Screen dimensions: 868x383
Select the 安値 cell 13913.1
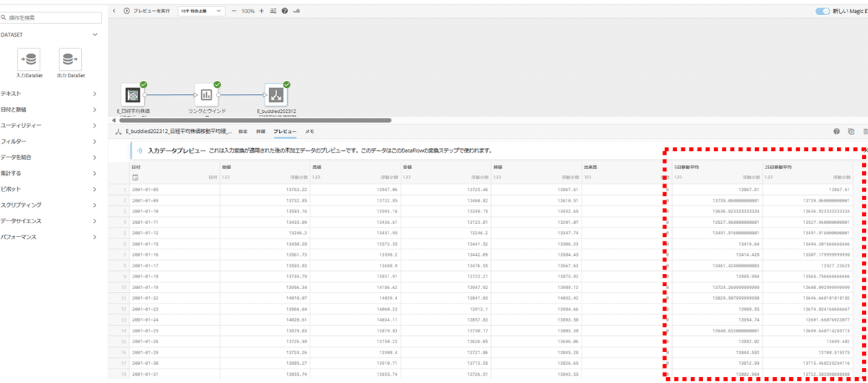(446, 309)
